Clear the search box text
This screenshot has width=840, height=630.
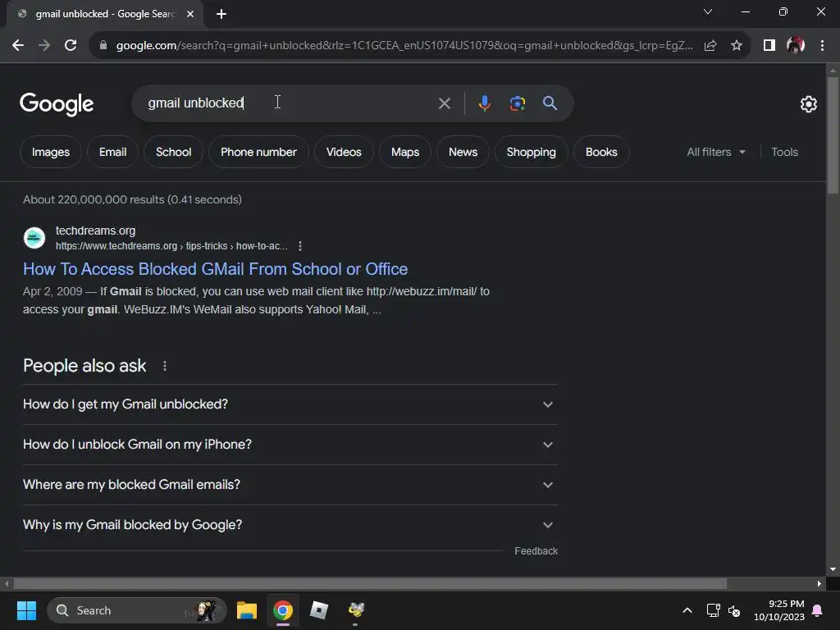(444, 103)
